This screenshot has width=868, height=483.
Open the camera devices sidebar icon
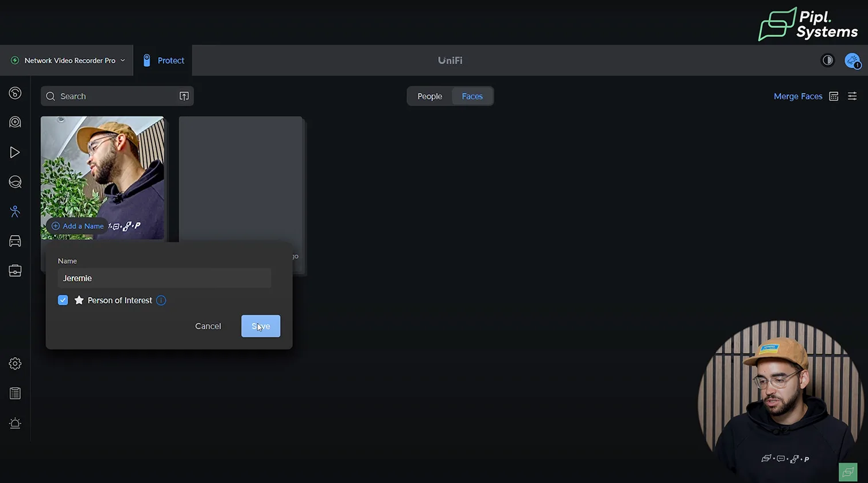[15, 122]
